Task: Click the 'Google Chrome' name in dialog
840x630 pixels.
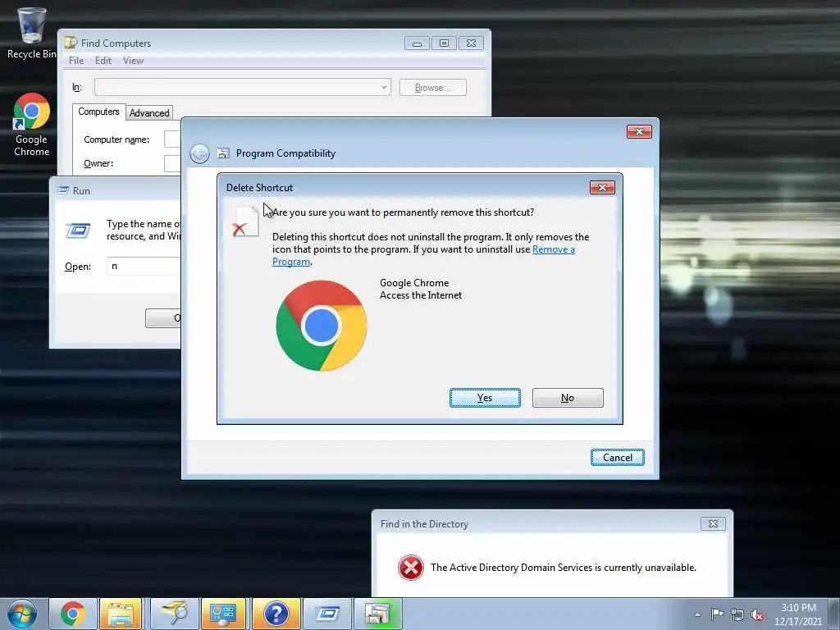Action: pos(414,283)
